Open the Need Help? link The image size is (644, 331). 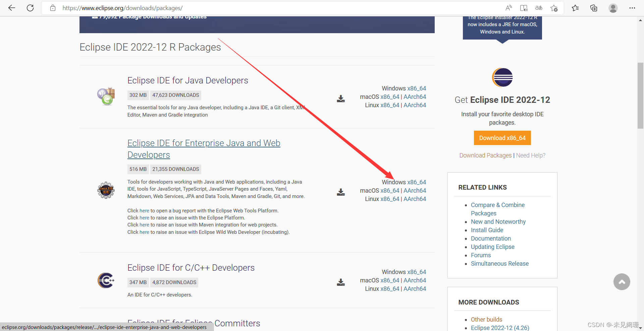tap(531, 155)
